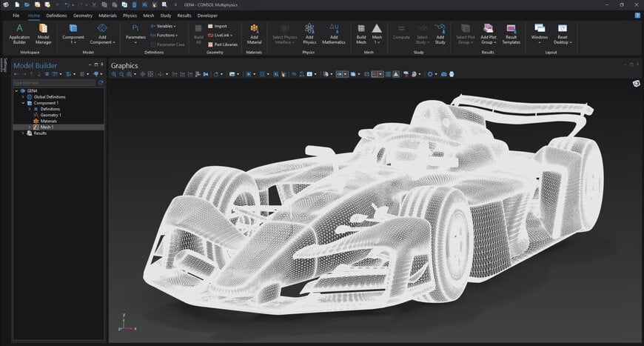644x346 pixels.
Task: Switch to the Definitions ribbon tab
Action: click(x=56, y=16)
